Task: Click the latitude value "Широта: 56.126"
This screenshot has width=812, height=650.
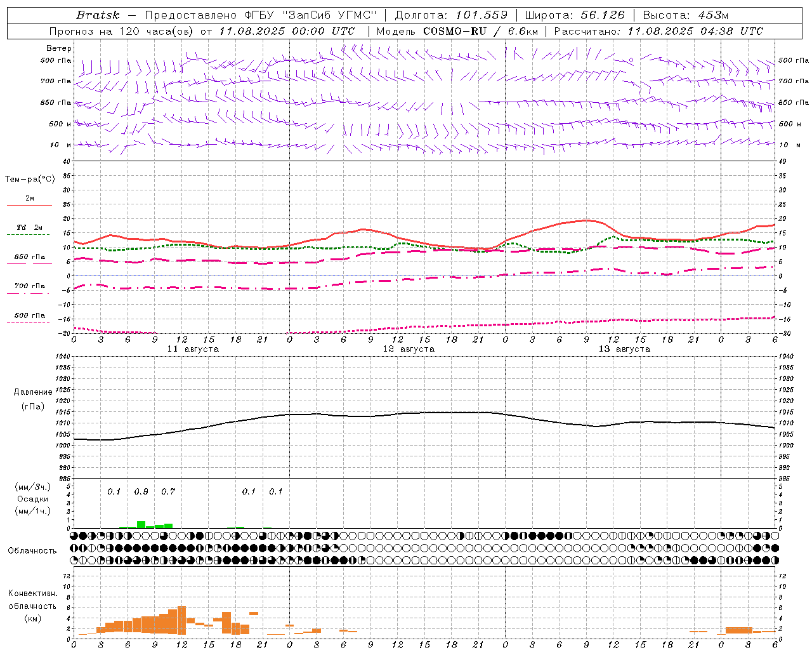Action: click(x=575, y=15)
